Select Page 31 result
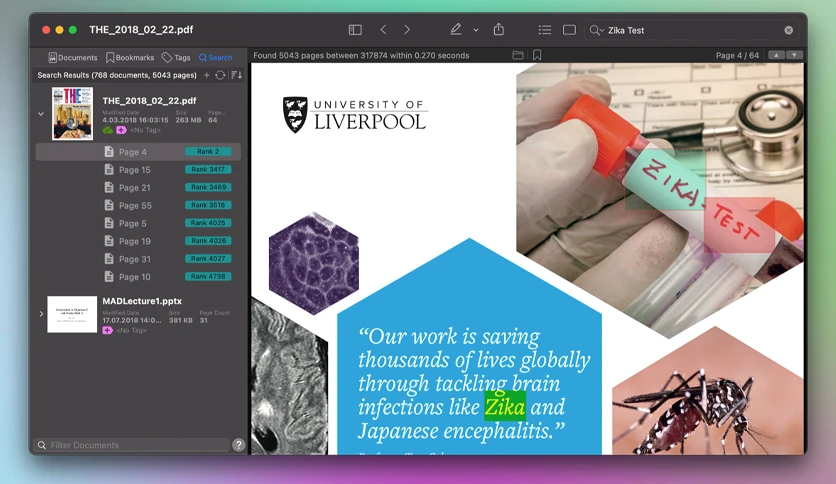Screen dimensions: 836x484 coord(138,259)
